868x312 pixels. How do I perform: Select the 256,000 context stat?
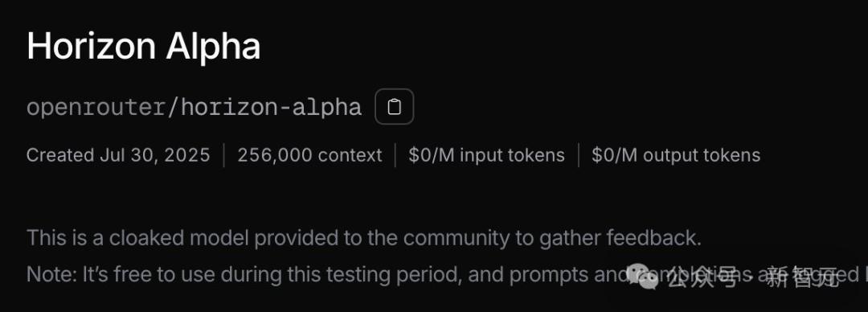coord(309,155)
